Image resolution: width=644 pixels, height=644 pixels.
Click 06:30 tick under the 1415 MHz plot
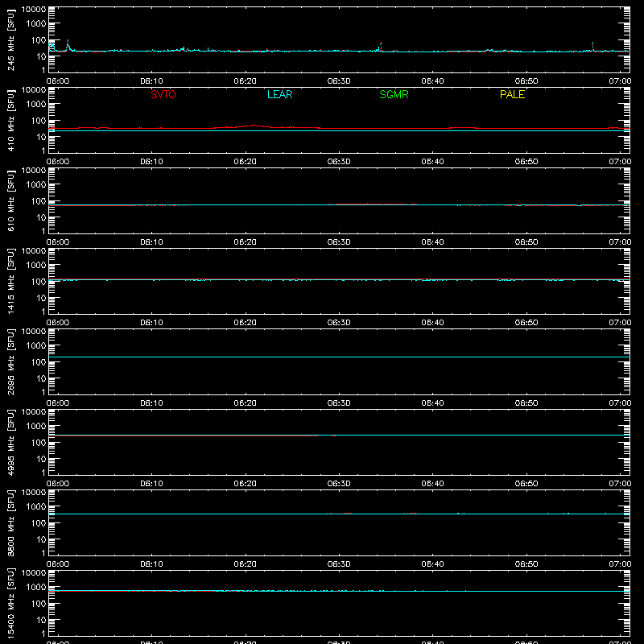pyautogui.click(x=339, y=323)
